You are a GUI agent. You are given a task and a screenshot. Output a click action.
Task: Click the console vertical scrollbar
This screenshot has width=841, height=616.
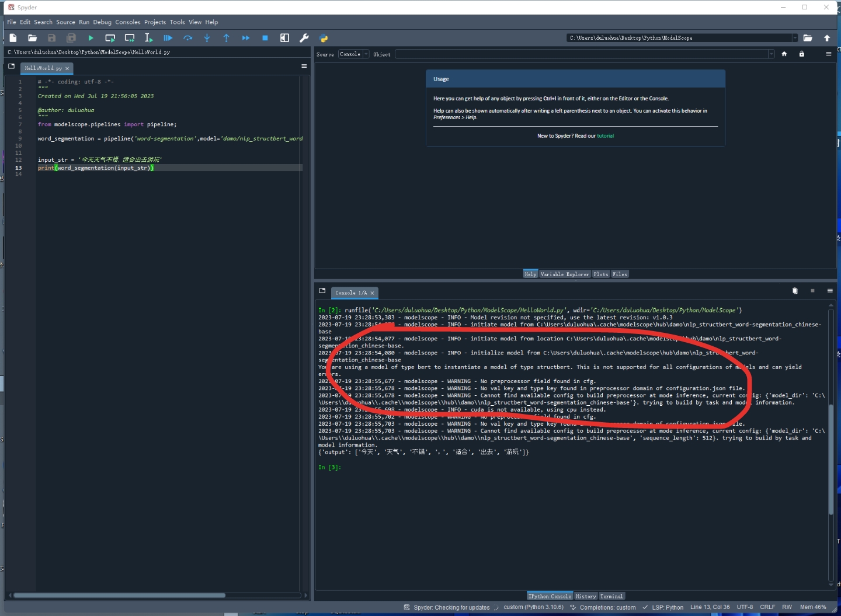coord(831,460)
